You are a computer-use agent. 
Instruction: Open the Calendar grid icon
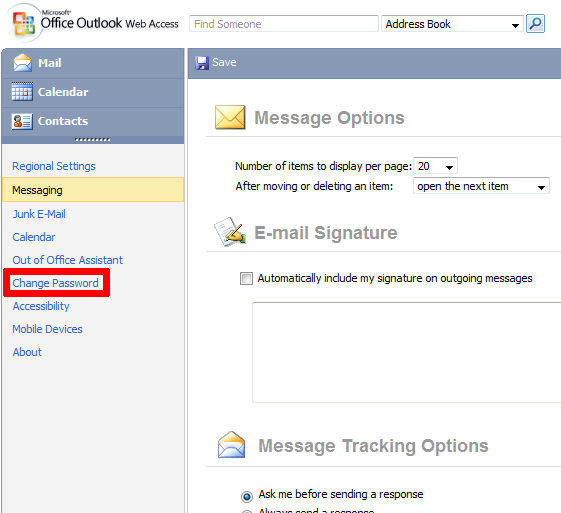22,92
